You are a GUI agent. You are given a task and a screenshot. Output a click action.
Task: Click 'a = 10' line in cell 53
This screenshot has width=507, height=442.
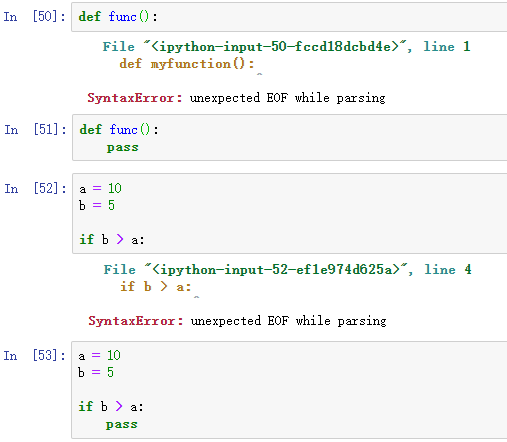tap(99, 356)
